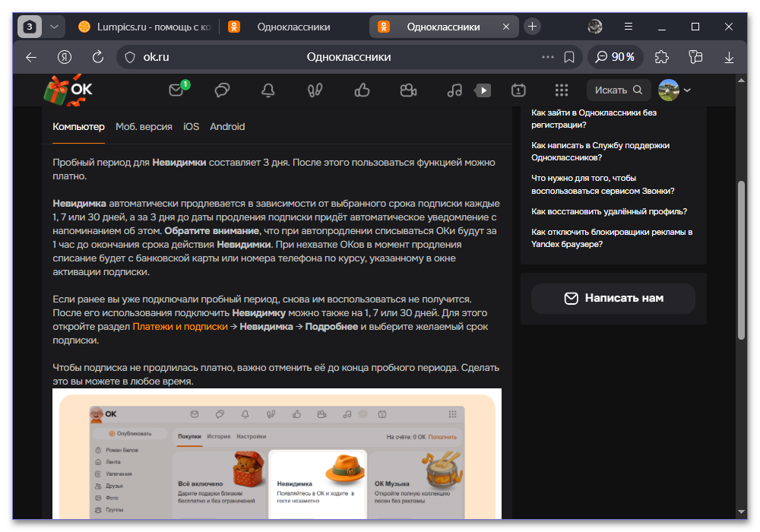
Task: Open the ratings thumbs-up icon
Action: 362,90
